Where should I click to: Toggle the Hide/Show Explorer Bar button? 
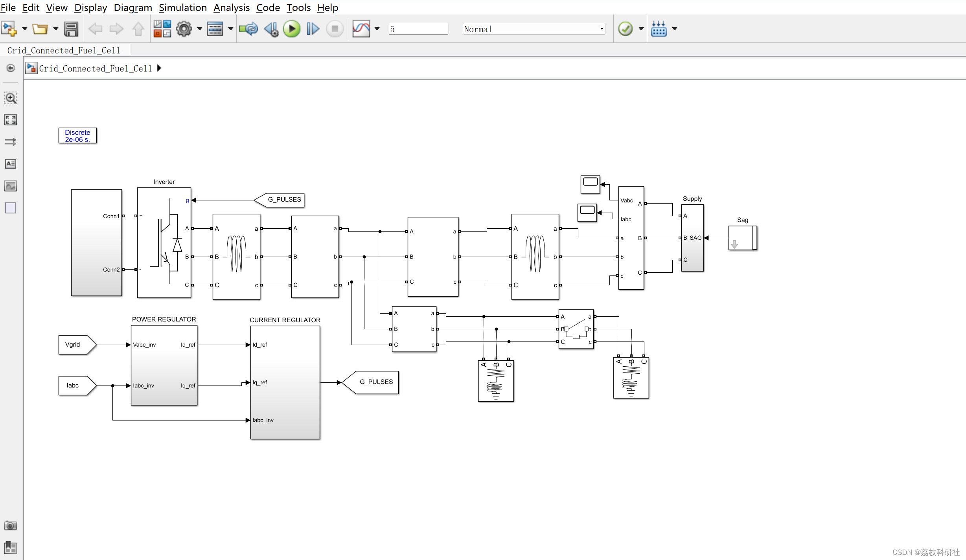pos(11,68)
